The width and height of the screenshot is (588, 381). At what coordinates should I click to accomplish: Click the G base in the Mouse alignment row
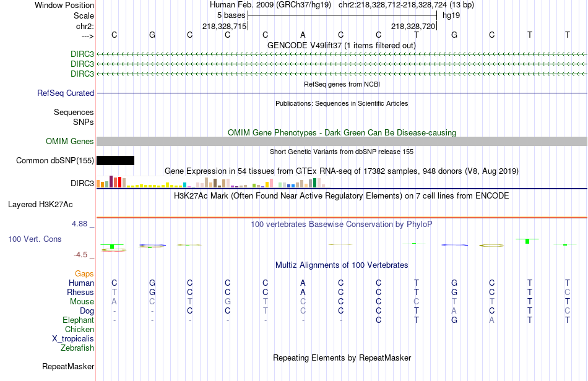pyautogui.click(x=228, y=302)
